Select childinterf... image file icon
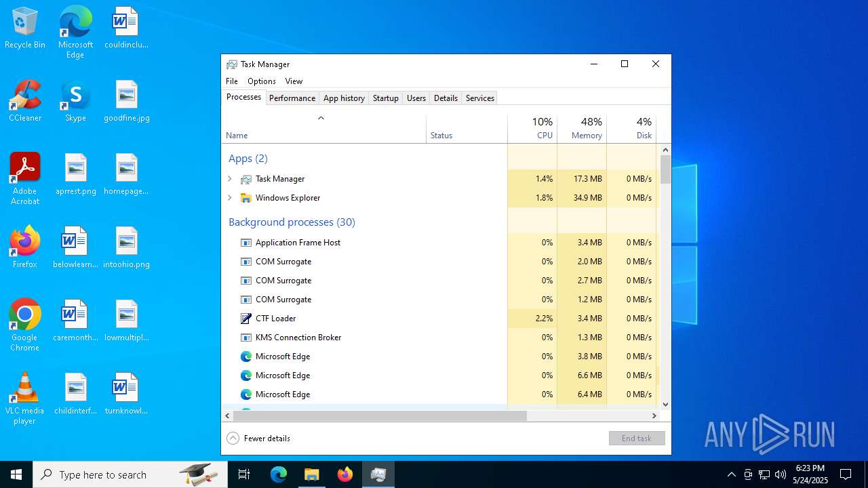The width and height of the screenshot is (868, 488). pyautogui.click(x=75, y=394)
